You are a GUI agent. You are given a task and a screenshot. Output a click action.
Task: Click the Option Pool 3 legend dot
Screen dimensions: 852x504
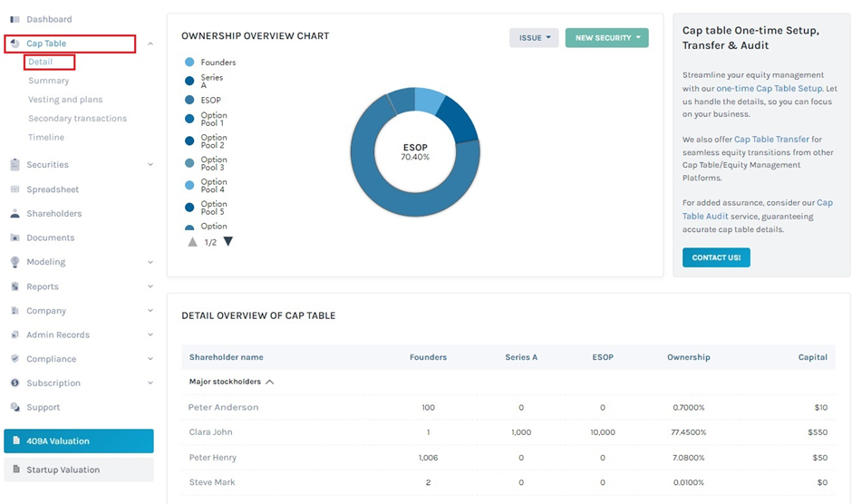pos(189,163)
